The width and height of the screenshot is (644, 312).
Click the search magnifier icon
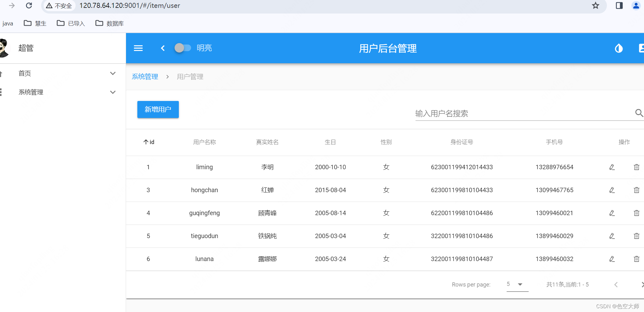pyautogui.click(x=639, y=113)
